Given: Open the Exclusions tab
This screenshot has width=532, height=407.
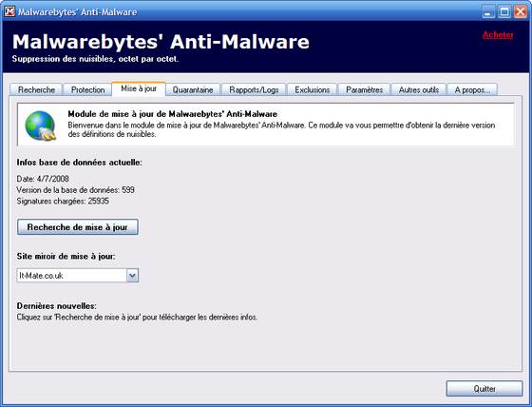Looking at the screenshot, I should click(x=313, y=90).
